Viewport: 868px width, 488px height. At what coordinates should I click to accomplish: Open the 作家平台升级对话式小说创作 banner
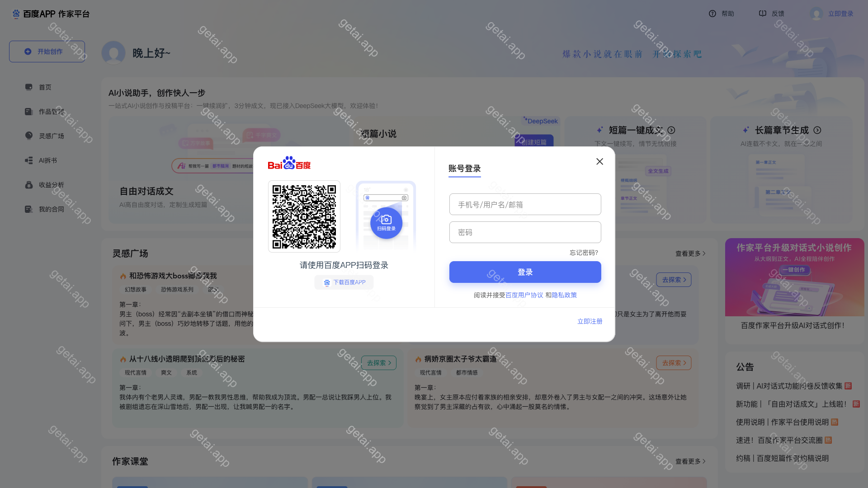(794, 277)
